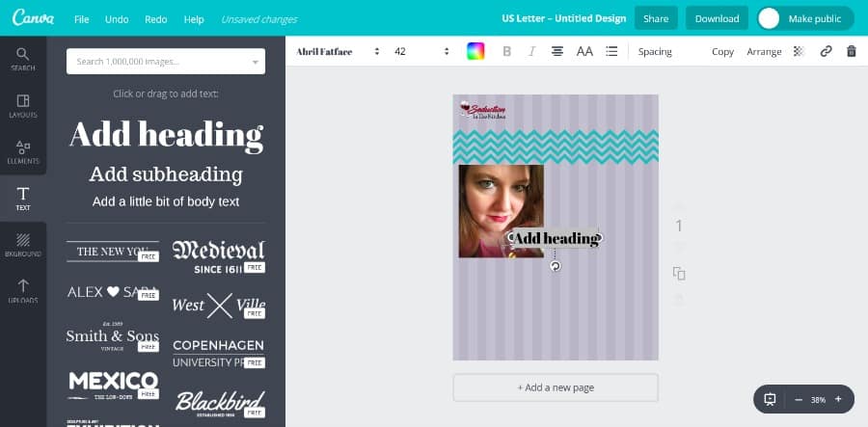This screenshot has height=427, width=868.
Task: Select the West Ville text template
Action: pyautogui.click(x=218, y=306)
